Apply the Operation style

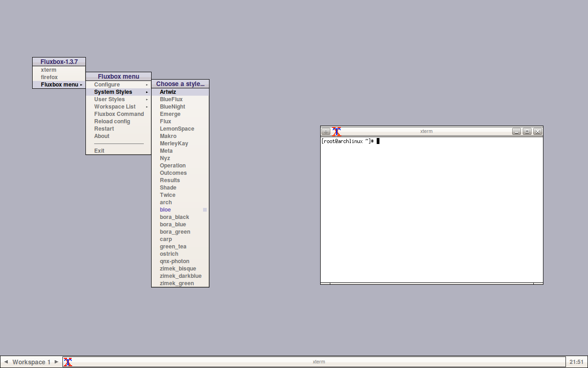(x=180, y=166)
